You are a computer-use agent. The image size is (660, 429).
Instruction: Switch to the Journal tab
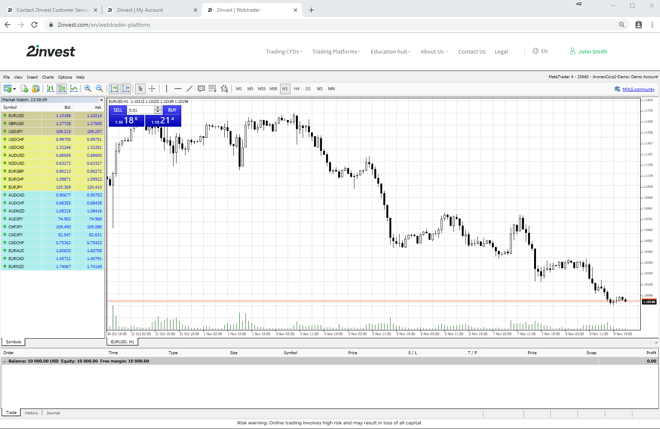(x=53, y=413)
